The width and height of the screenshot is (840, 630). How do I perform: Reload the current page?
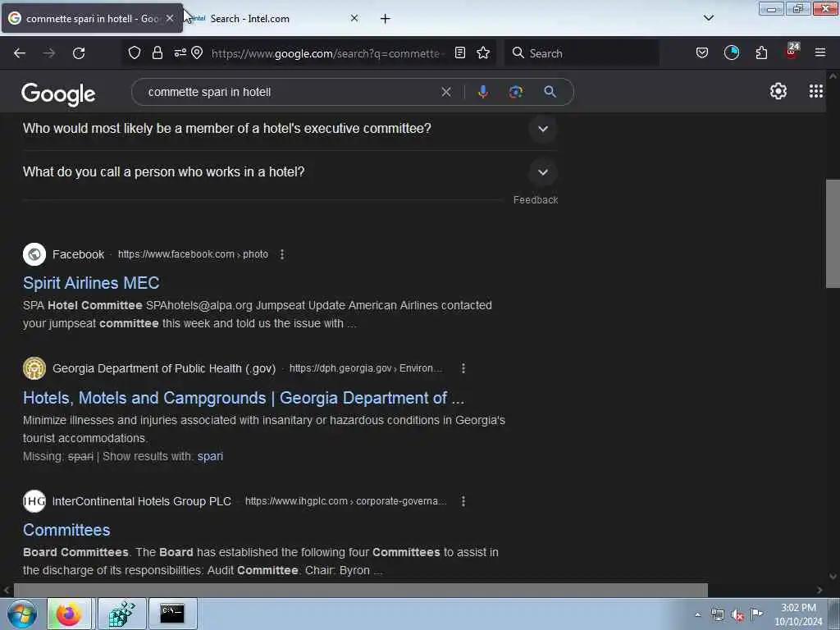(x=79, y=53)
